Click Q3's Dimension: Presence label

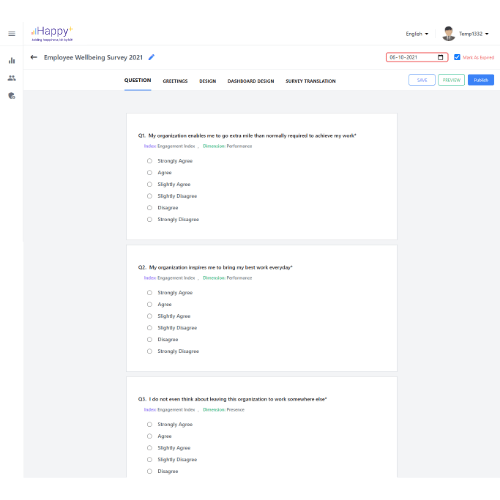(224, 410)
